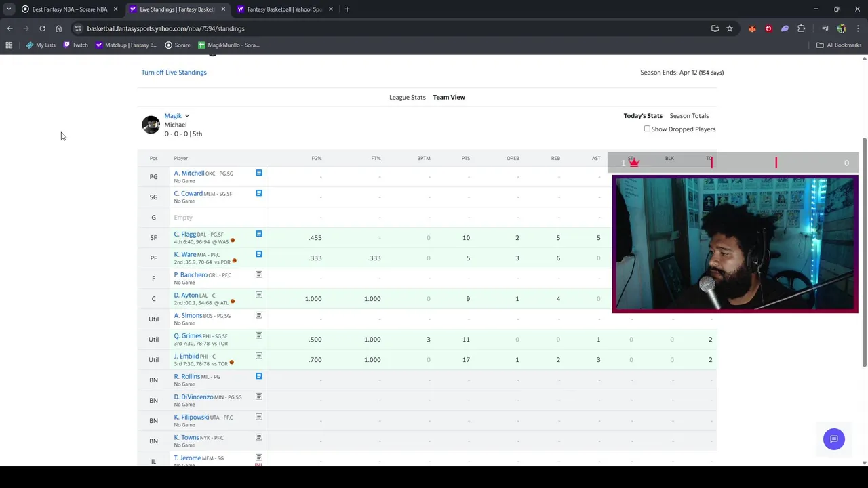This screenshot has width=868, height=488.
Task: Open player notes for D. Ayton
Action: tap(258, 295)
